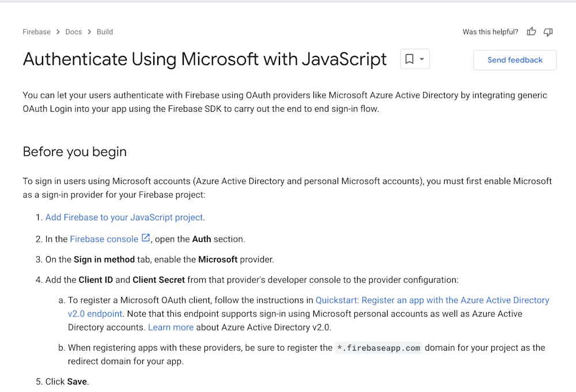The width and height of the screenshot is (576, 392).
Task: Open the Firebase console link
Action: point(104,239)
